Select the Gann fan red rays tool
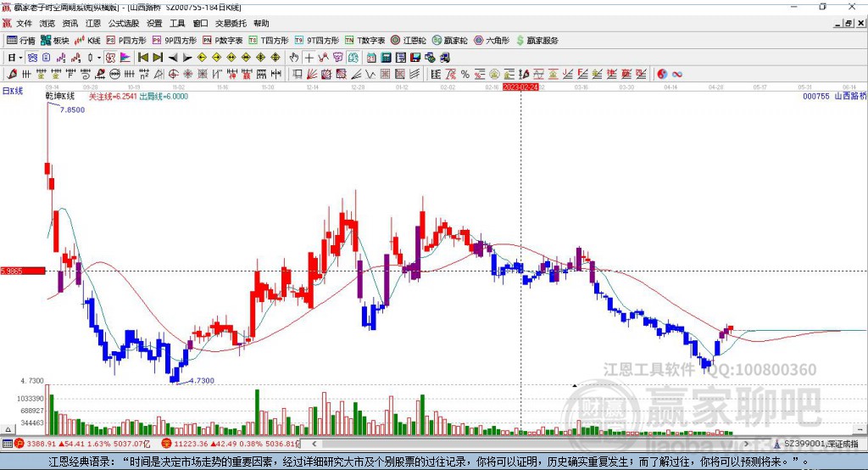This screenshot has width=868, height=470. (312, 75)
